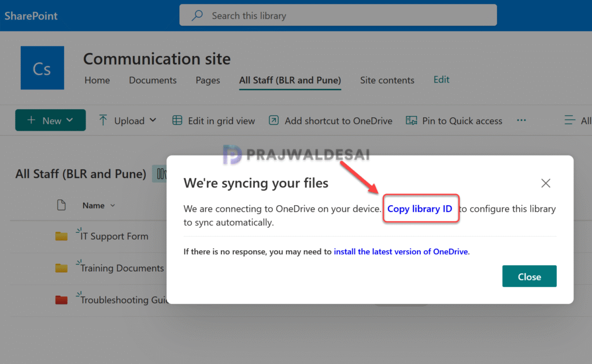Open Site contents tab
This screenshot has width=592, height=364.
387,80
